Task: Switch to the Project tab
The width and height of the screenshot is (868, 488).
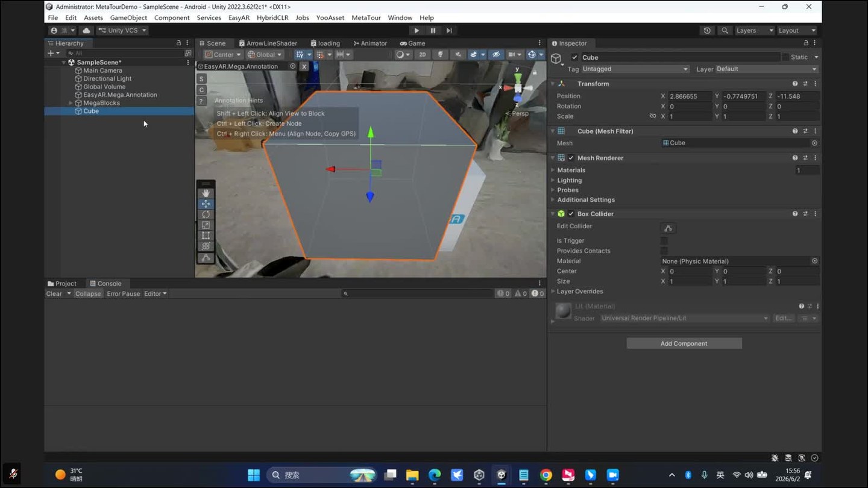Action: coord(61,284)
